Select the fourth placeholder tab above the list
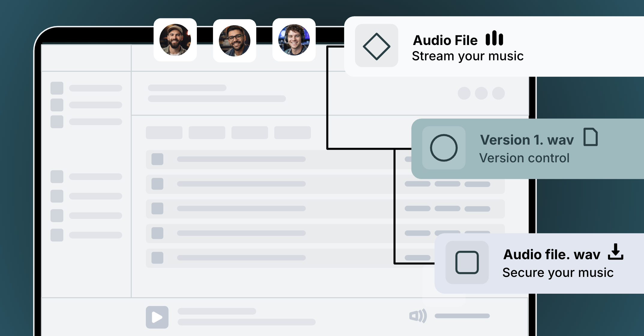Screen dimensions: 644x336 click(x=292, y=133)
